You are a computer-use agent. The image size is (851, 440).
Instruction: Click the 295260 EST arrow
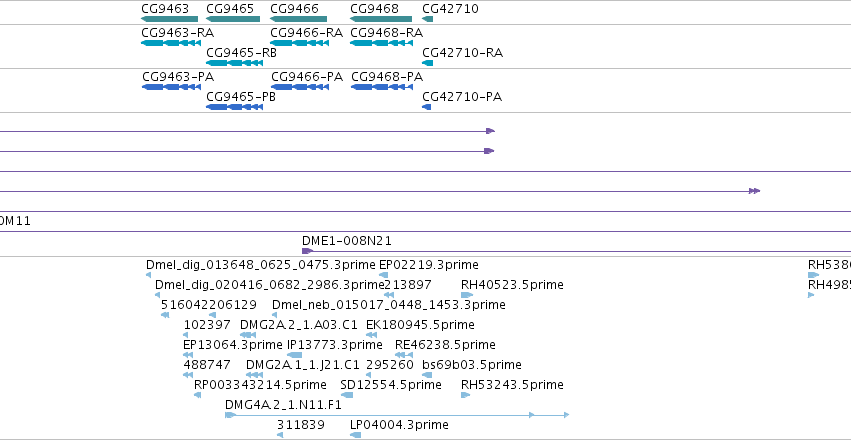369,375
